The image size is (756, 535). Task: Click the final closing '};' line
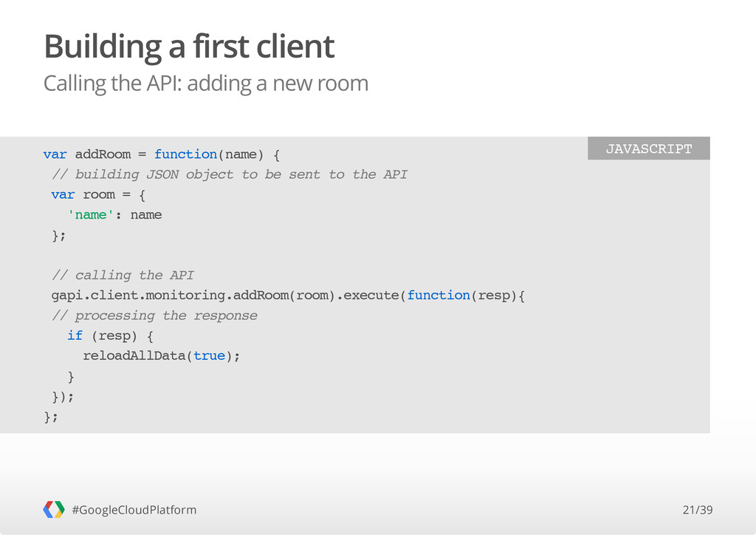click(x=51, y=417)
